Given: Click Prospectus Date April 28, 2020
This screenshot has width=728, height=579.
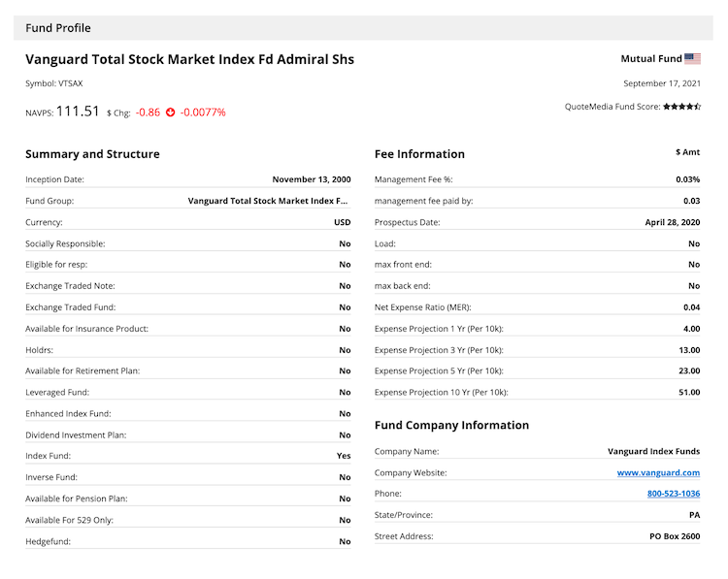Looking at the screenshot, I should click(x=673, y=222).
